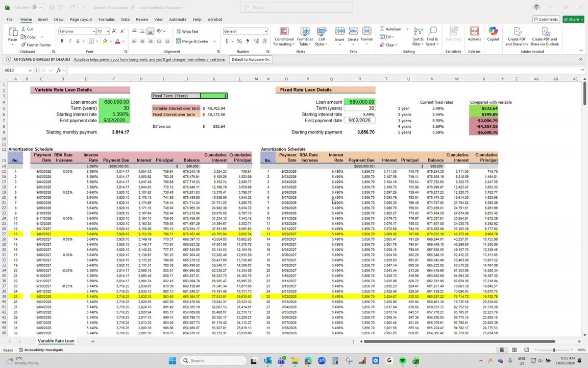588x368 pixels.
Task: Switch to the Insert ribbon tab
Action: [42, 19]
